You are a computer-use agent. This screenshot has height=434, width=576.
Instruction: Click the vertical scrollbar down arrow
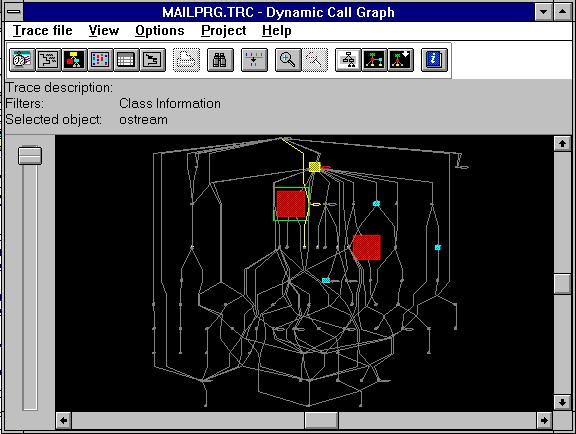click(562, 402)
